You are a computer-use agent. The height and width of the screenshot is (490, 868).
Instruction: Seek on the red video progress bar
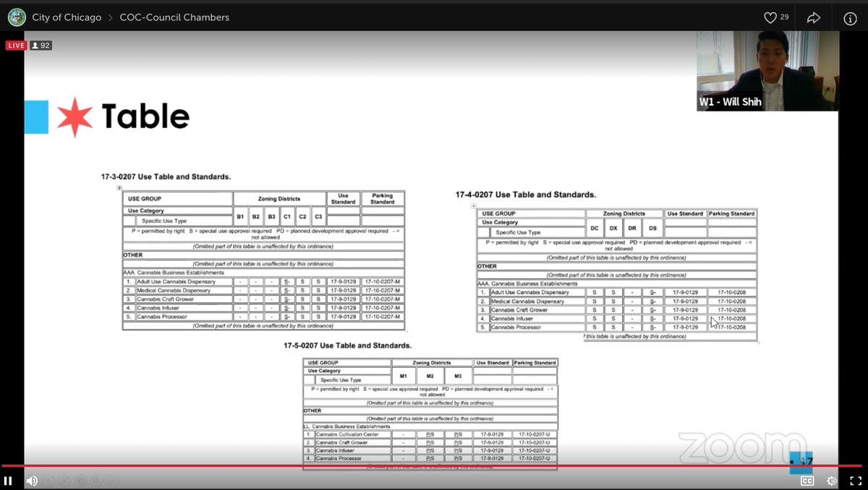coord(433,466)
